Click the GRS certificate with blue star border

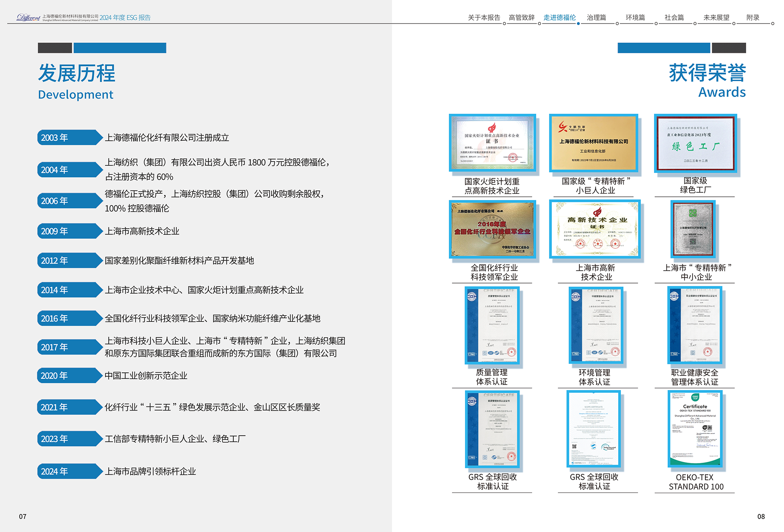(x=492, y=429)
